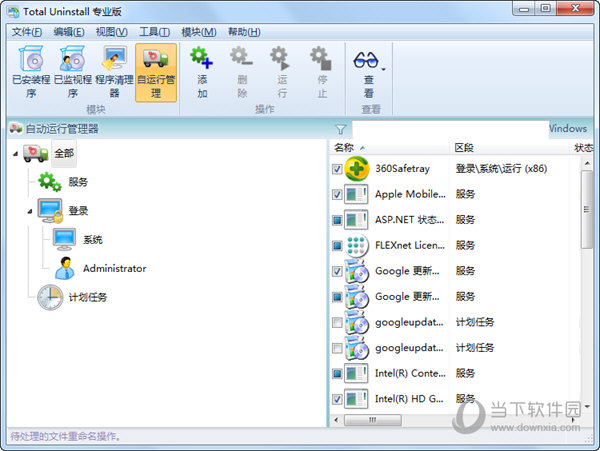Click the 计划任务 clock icon
Screen dimensions: 600x451
50,297
